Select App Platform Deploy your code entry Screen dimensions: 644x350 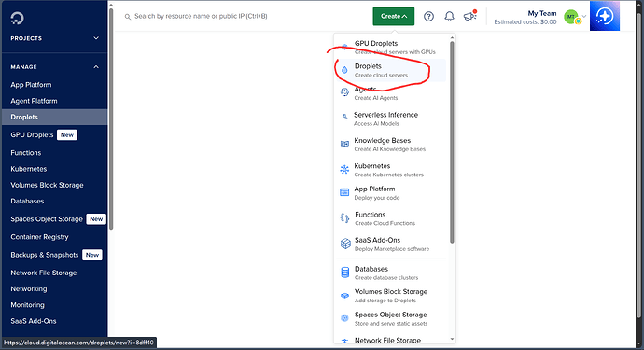pyautogui.click(x=391, y=192)
